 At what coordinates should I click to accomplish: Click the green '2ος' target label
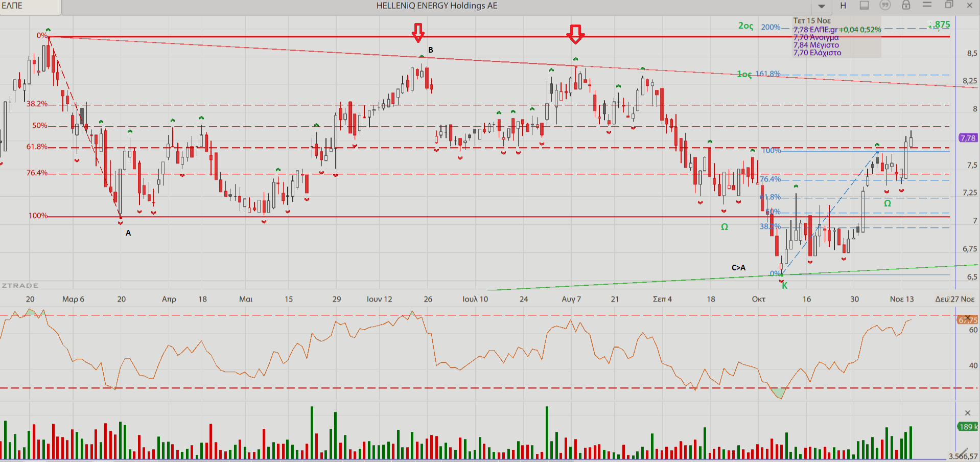[745, 26]
